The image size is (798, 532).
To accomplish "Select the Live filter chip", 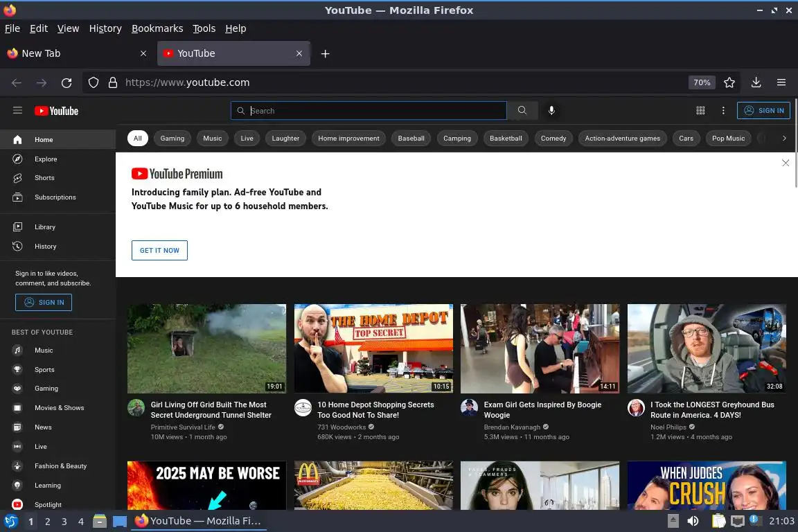I will click(247, 138).
